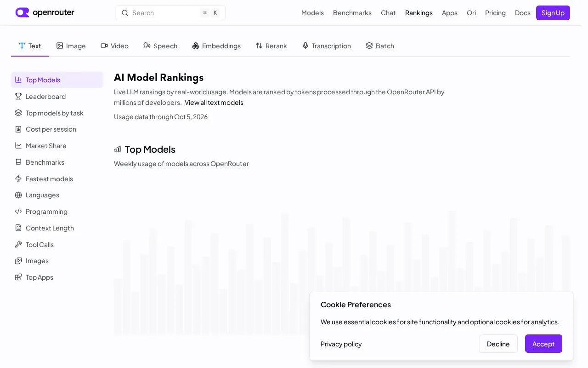Click the Transcription microphone icon
The width and height of the screenshot is (588, 368).
click(x=305, y=46)
